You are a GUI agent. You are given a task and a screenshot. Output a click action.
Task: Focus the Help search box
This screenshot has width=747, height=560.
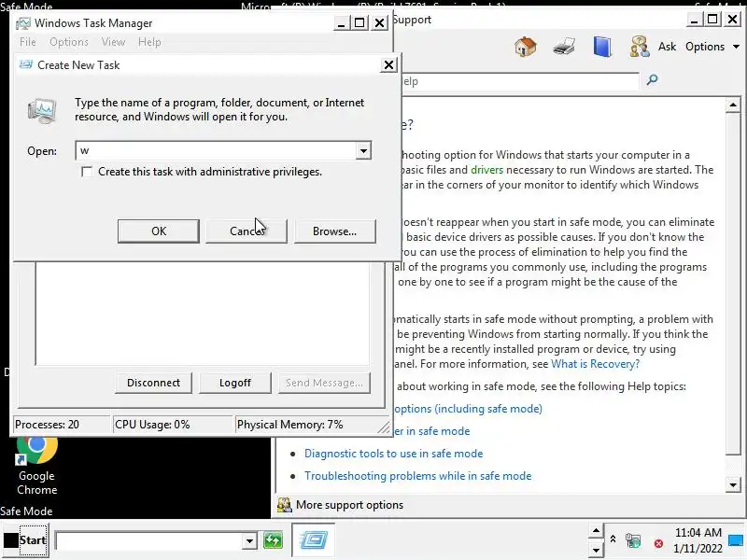520,81
